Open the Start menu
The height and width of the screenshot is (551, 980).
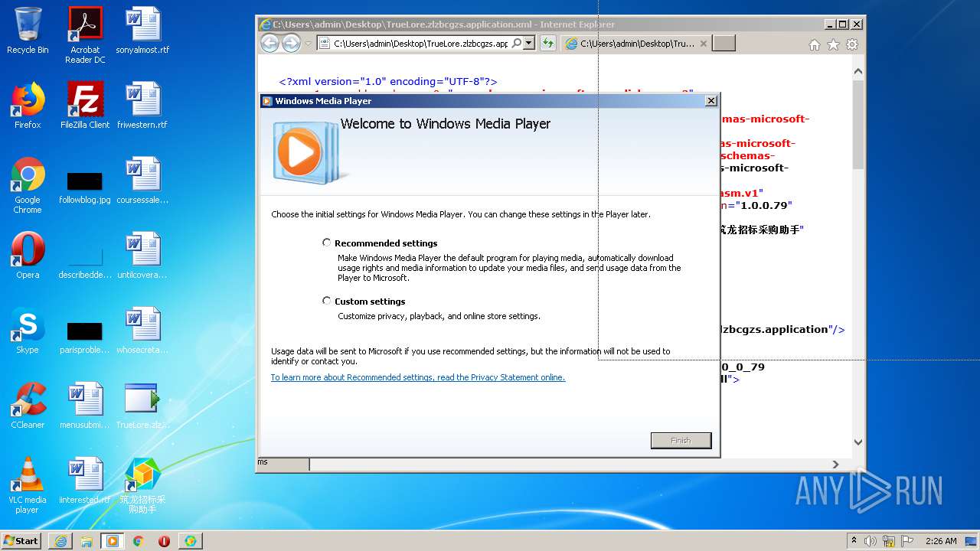coord(21,540)
